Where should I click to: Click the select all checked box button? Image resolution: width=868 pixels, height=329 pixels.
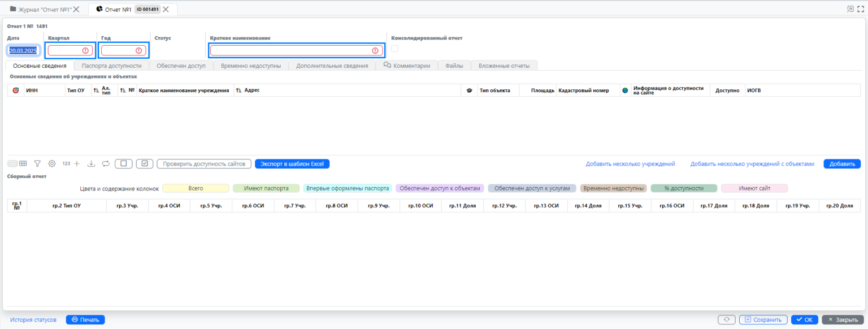145,164
